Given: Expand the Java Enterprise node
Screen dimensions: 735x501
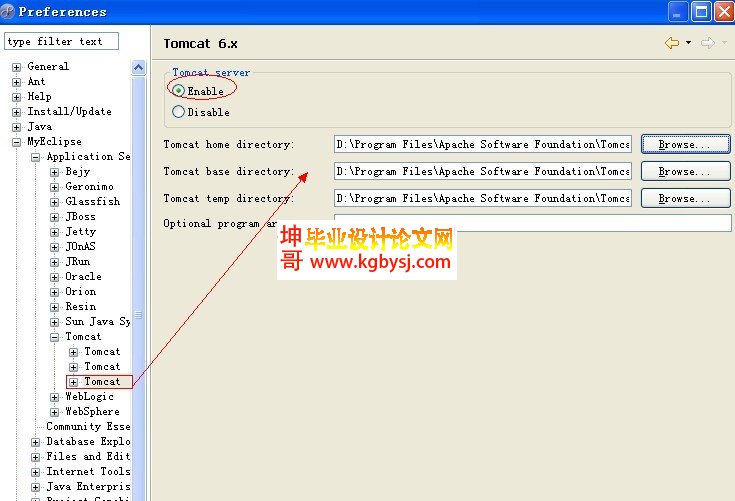Looking at the screenshot, I should 36,487.
